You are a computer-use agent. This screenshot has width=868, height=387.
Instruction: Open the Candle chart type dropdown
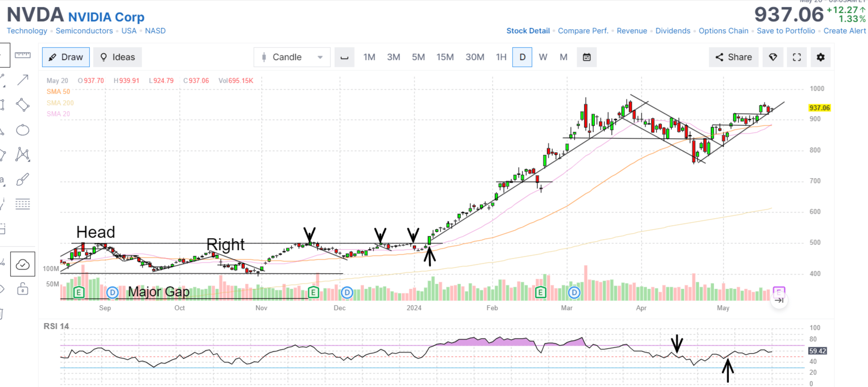292,57
